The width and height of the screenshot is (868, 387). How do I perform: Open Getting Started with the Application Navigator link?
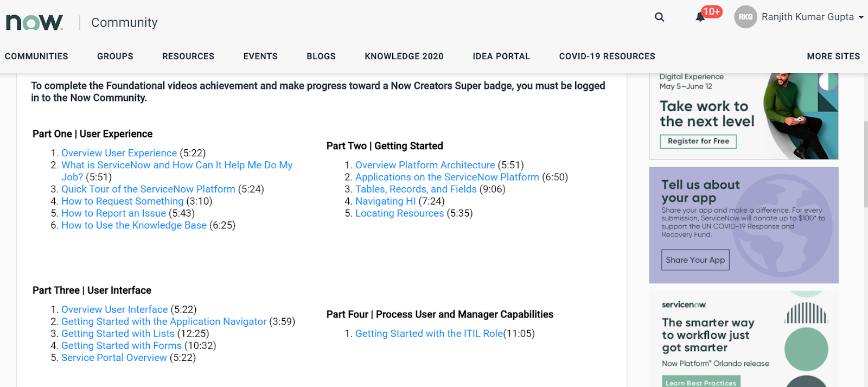164,321
